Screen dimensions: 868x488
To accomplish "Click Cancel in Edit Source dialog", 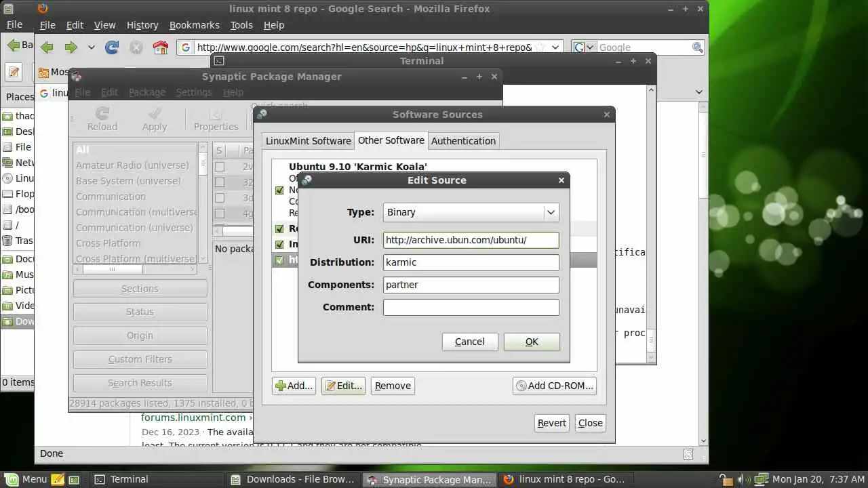I will tap(470, 342).
